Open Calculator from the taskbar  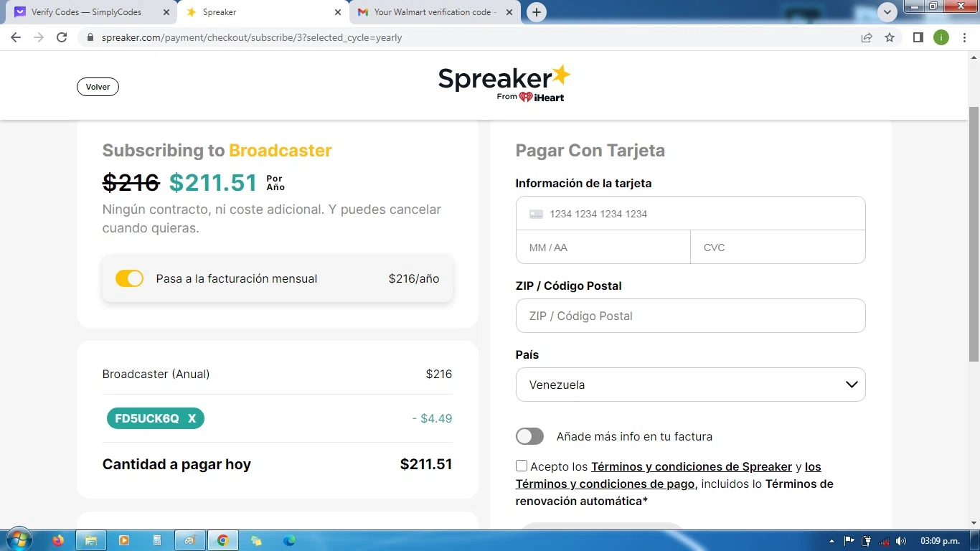157,540
